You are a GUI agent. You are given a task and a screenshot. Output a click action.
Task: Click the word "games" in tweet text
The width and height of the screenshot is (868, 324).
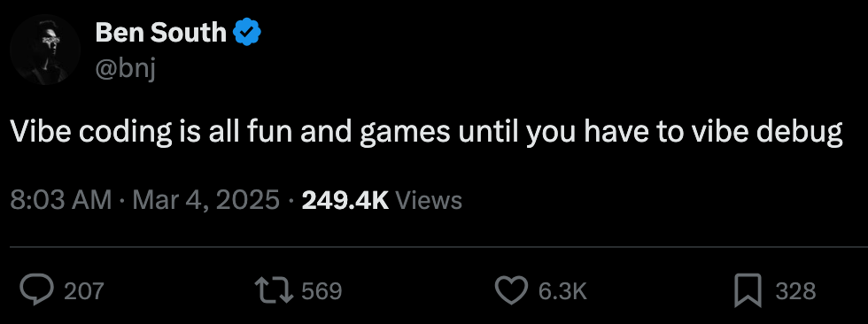coord(405,135)
